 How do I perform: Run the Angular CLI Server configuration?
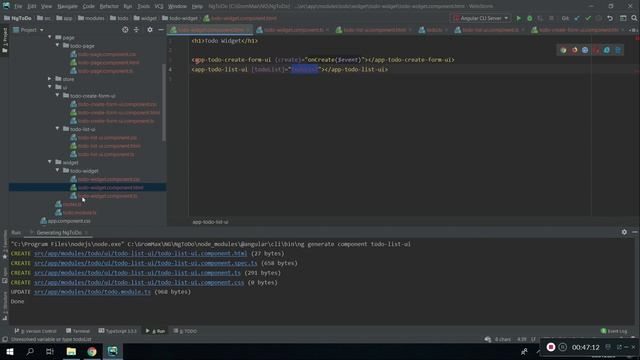519,18
